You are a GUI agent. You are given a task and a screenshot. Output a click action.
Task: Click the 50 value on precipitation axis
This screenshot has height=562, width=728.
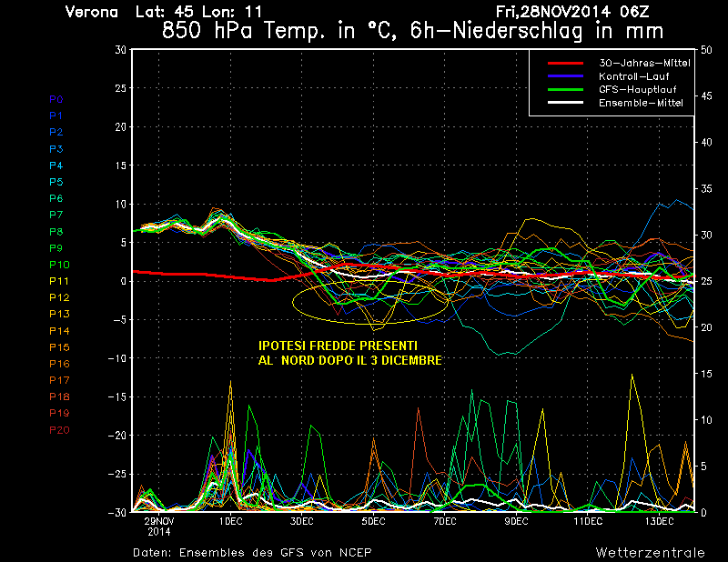[x=706, y=50]
